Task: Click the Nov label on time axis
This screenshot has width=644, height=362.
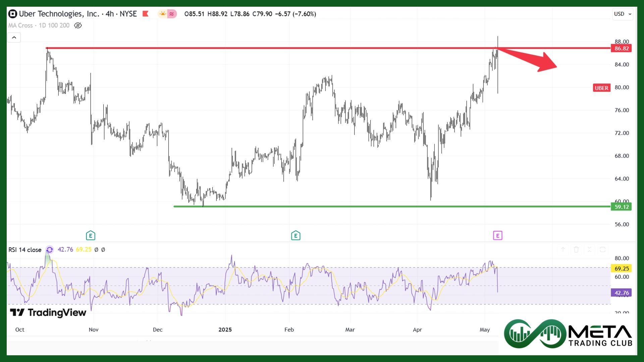Action: tap(94, 329)
